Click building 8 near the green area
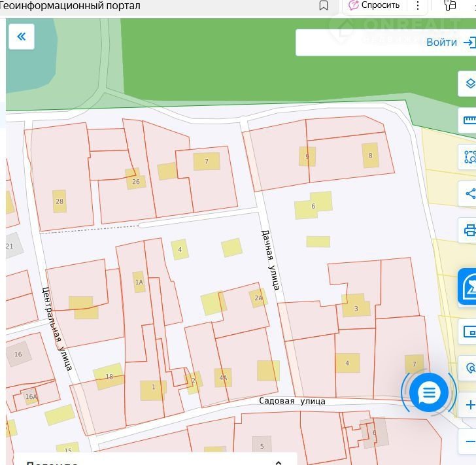Image resolution: width=476 pixels, height=465 pixels. click(371, 156)
